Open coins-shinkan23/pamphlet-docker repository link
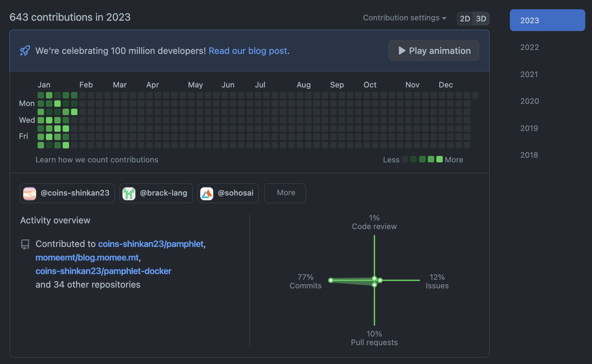The height and width of the screenshot is (364, 592). pyautogui.click(x=104, y=271)
